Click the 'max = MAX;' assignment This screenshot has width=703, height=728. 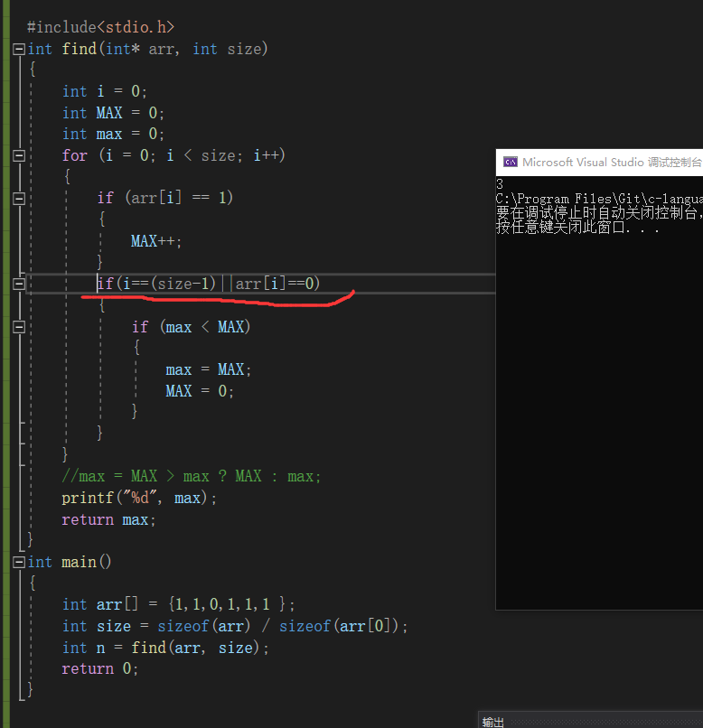[209, 369]
